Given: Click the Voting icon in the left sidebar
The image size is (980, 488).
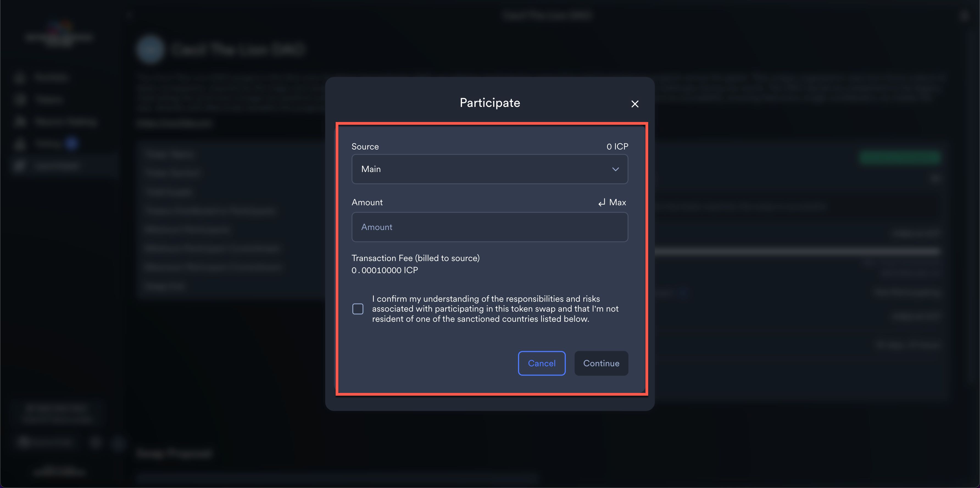Looking at the screenshot, I should (x=20, y=143).
